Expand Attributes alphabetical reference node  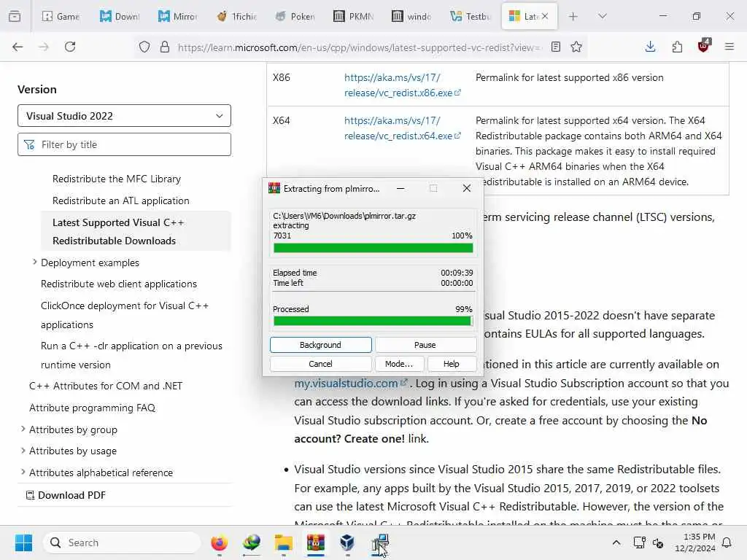23,472
